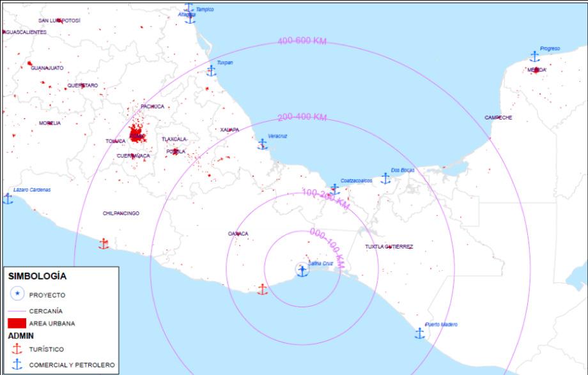Select the PACHUCA label
Image resolution: width=588 pixels, height=375 pixels.
[152, 107]
